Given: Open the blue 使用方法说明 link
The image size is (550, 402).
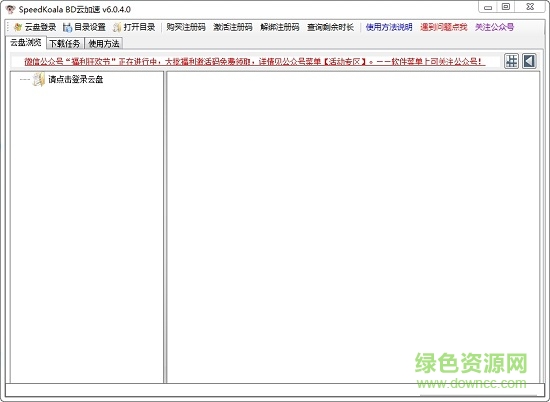Looking at the screenshot, I should (x=389, y=27).
